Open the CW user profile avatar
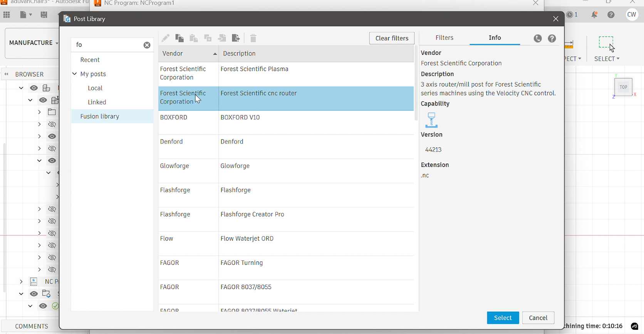The width and height of the screenshot is (644, 334). (x=632, y=15)
